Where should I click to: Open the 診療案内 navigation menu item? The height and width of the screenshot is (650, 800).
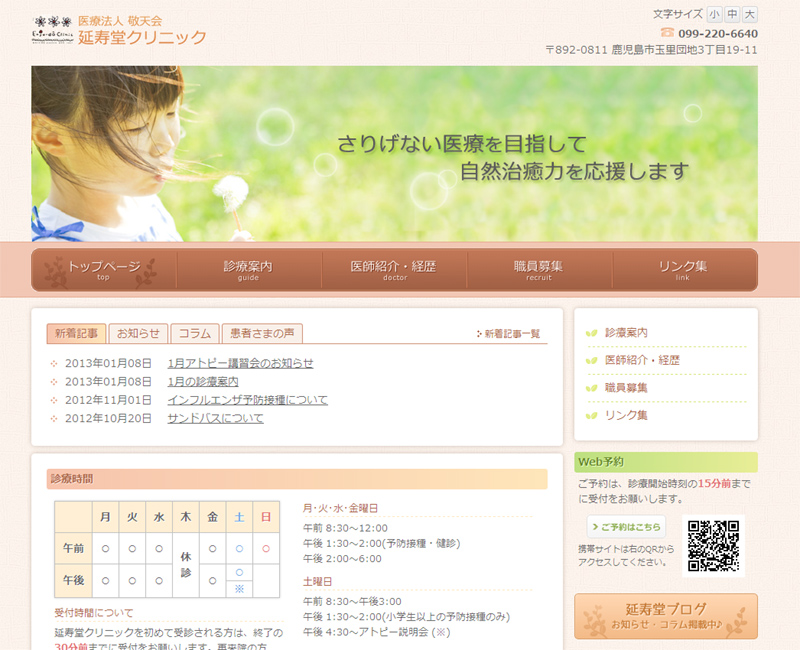[248, 270]
